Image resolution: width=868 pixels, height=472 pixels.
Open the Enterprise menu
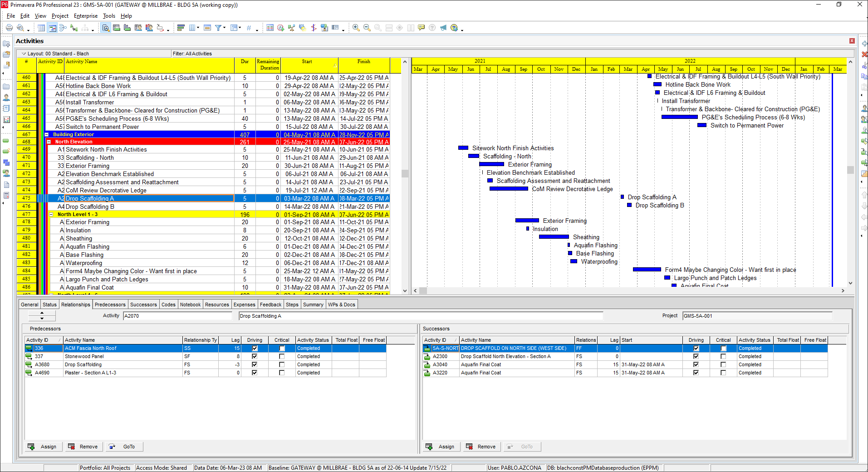pyautogui.click(x=86, y=16)
